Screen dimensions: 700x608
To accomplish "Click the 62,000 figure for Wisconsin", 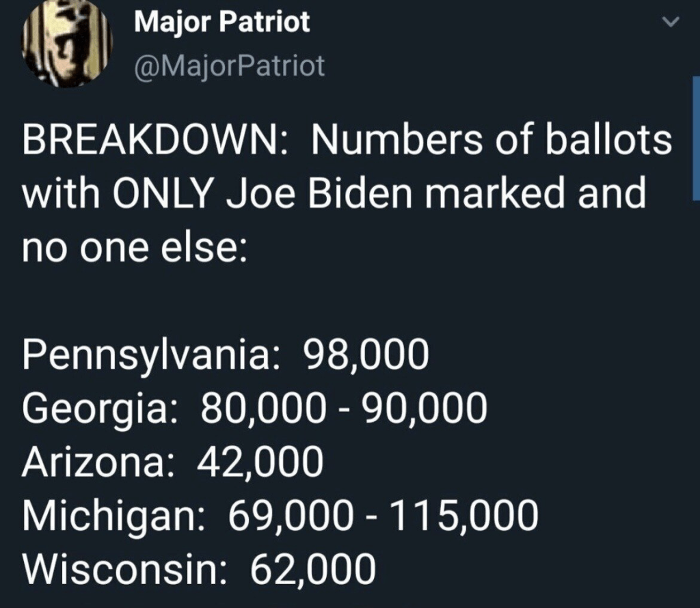I will 313,568.
